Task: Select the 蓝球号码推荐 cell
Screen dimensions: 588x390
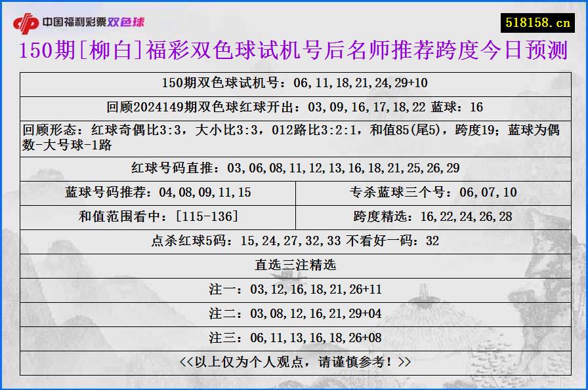Action: tap(156, 192)
